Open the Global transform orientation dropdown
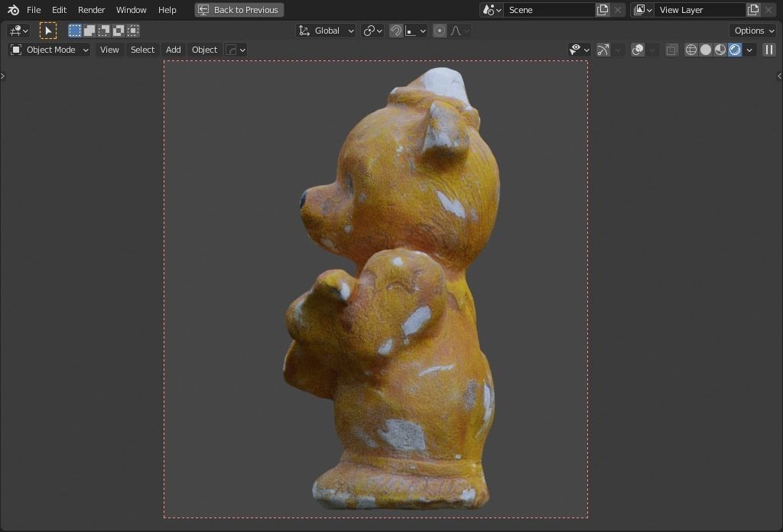783x532 pixels. 326,31
